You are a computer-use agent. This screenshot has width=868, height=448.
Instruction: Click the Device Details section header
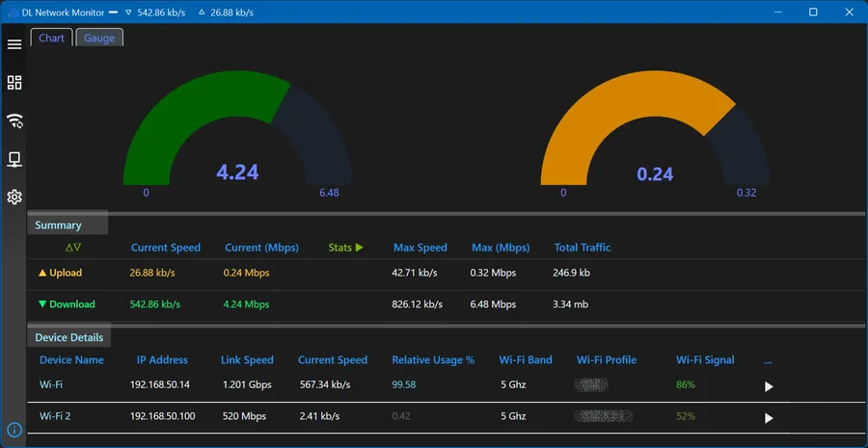(x=69, y=337)
